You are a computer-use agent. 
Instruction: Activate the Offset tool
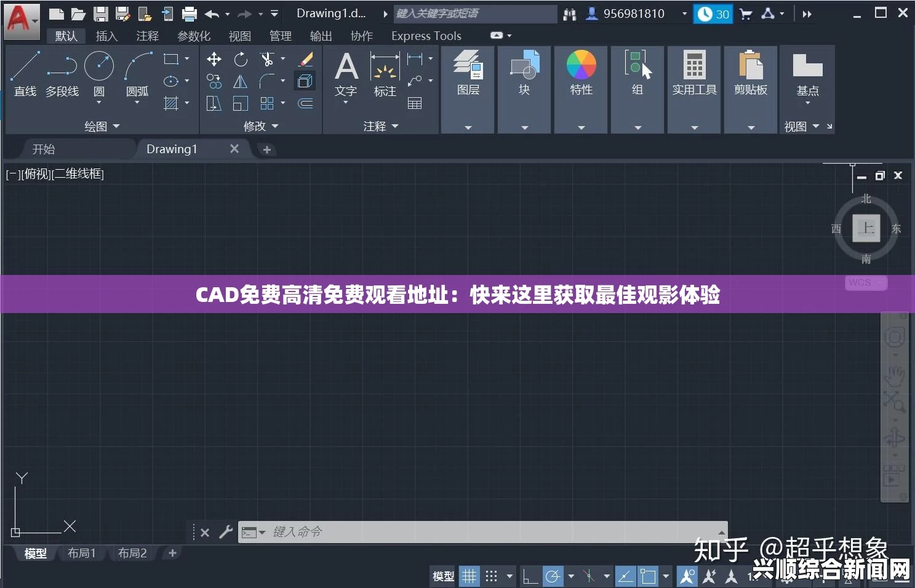click(306, 103)
